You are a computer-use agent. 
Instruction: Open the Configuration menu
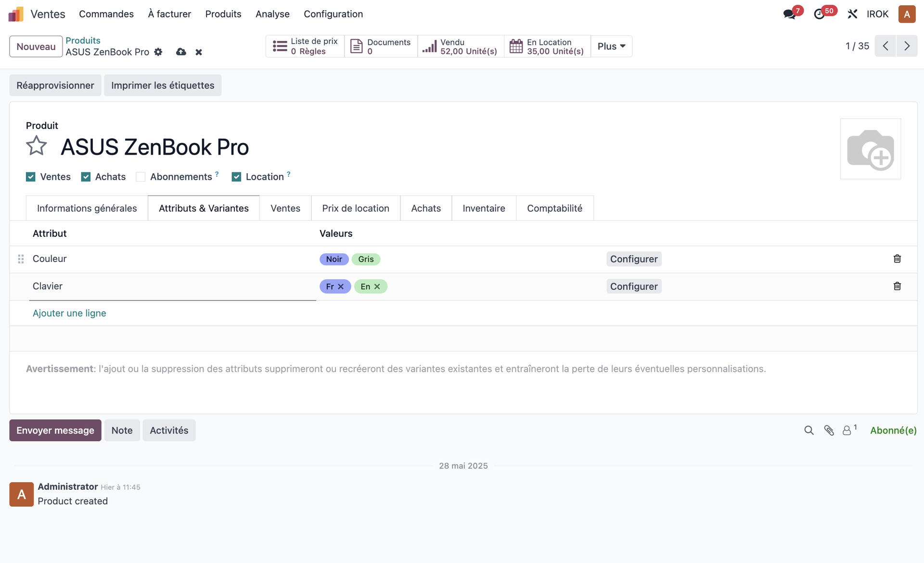(333, 14)
